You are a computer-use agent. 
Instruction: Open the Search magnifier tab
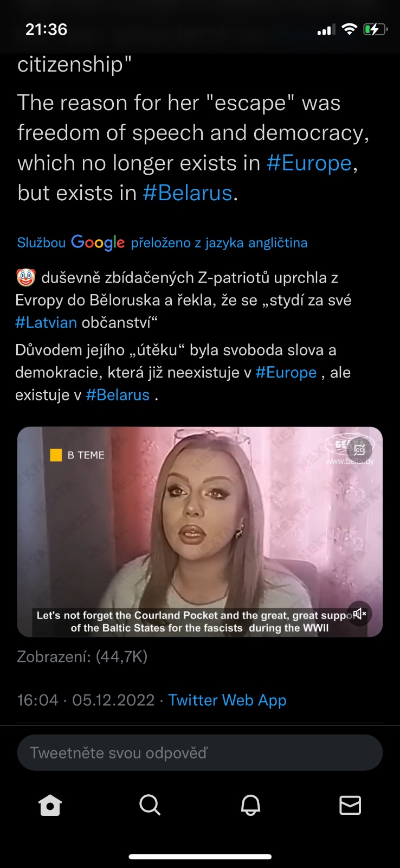(150, 805)
